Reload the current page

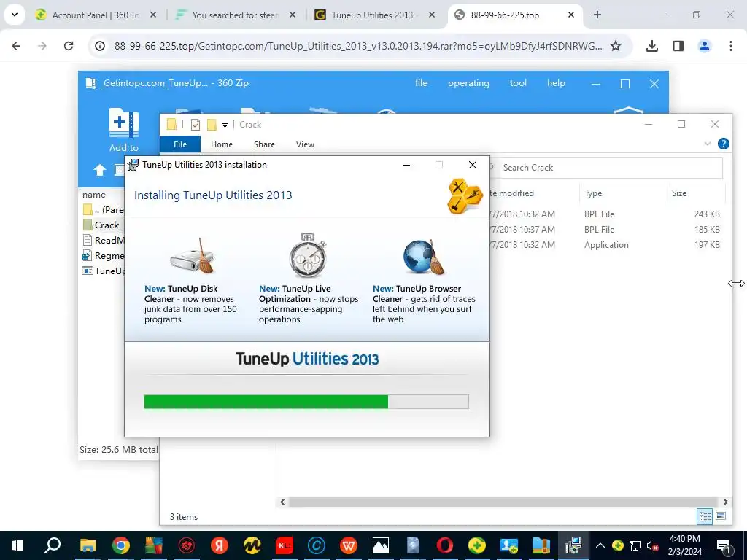coord(69,46)
